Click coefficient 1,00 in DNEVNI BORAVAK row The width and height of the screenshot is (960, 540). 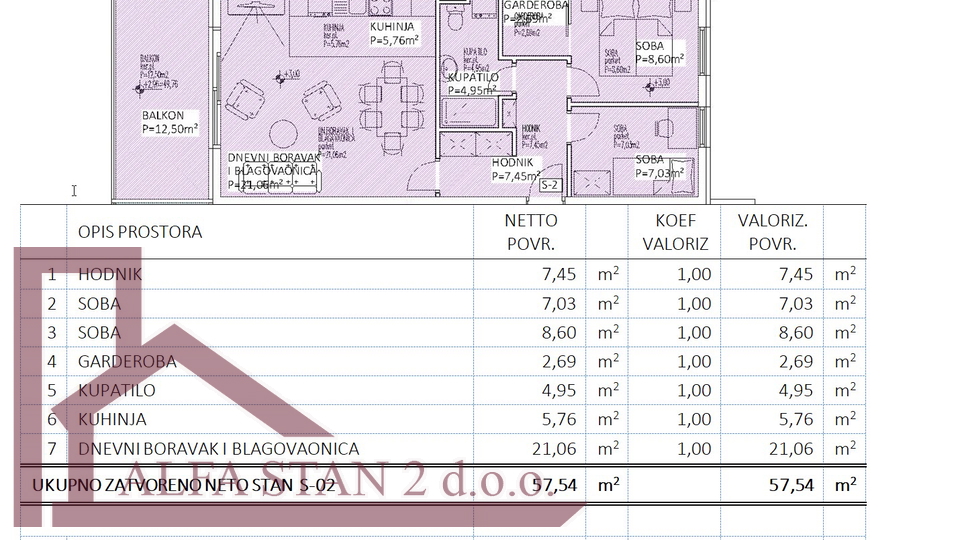[694, 449]
